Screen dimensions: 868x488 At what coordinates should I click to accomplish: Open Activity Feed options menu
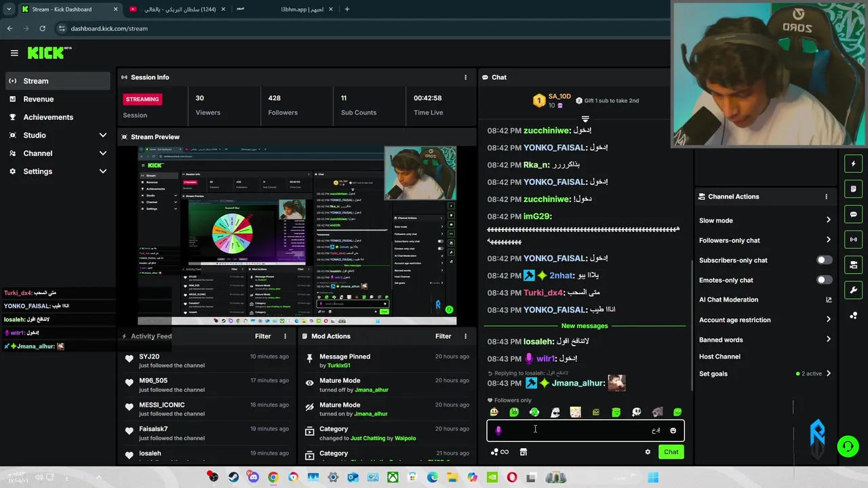tap(285, 336)
